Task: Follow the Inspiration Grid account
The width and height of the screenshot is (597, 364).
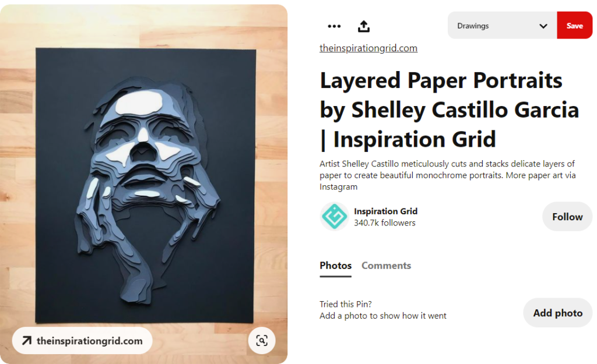Action: 567,217
